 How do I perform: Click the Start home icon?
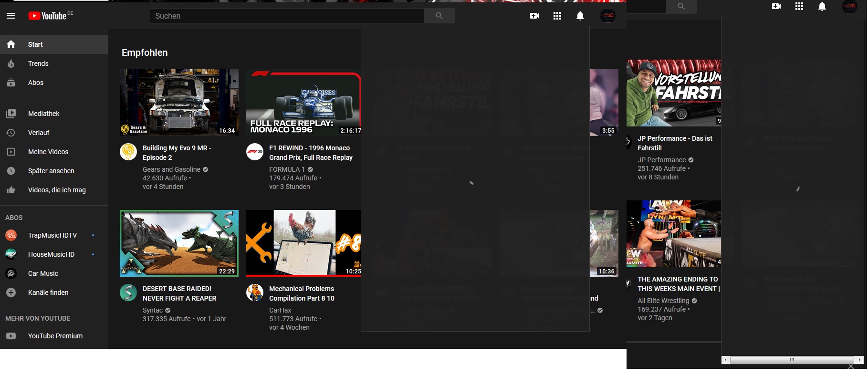click(x=11, y=44)
